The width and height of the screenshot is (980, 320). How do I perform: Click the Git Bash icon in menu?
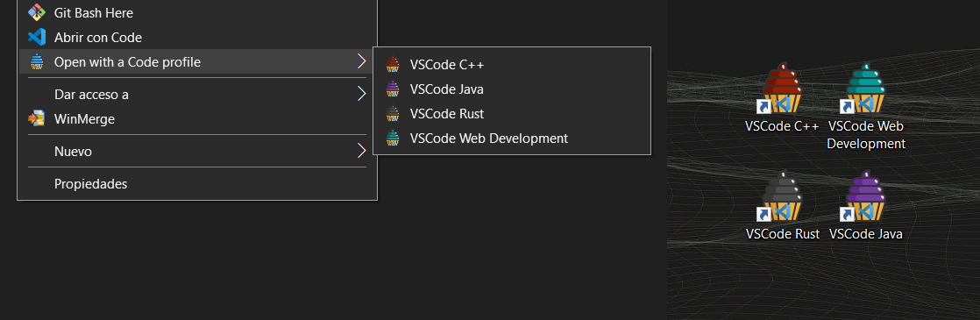tap(37, 12)
